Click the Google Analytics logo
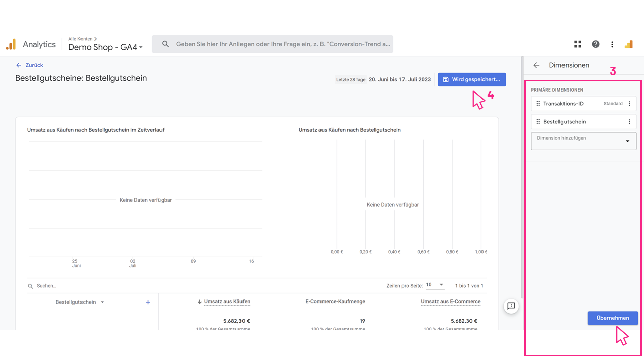 point(11,44)
